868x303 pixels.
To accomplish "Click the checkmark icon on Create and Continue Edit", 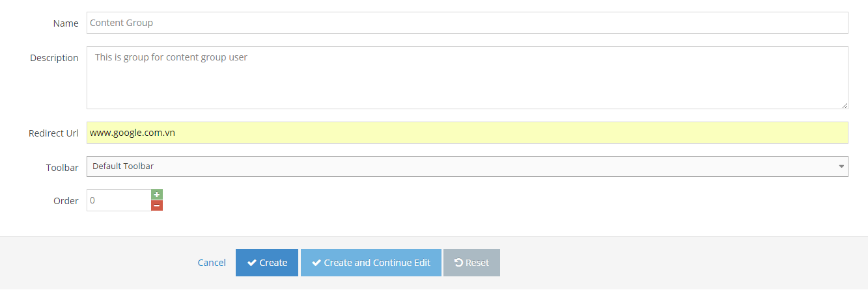I will click(x=316, y=263).
